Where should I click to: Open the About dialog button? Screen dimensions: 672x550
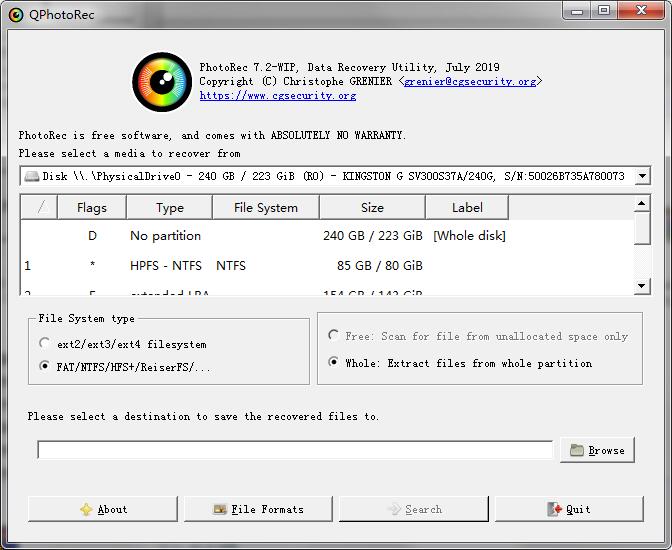point(103,509)
